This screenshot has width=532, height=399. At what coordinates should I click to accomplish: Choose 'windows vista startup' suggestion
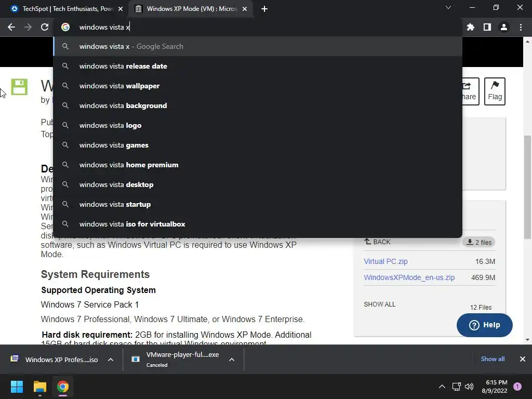pyautogui.click(x=258, y=204)
